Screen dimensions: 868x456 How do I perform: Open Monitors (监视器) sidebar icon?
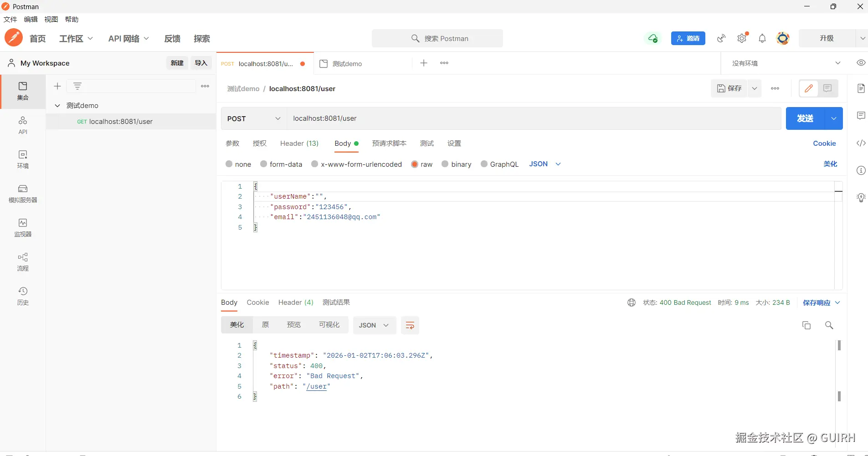[23, 227]
